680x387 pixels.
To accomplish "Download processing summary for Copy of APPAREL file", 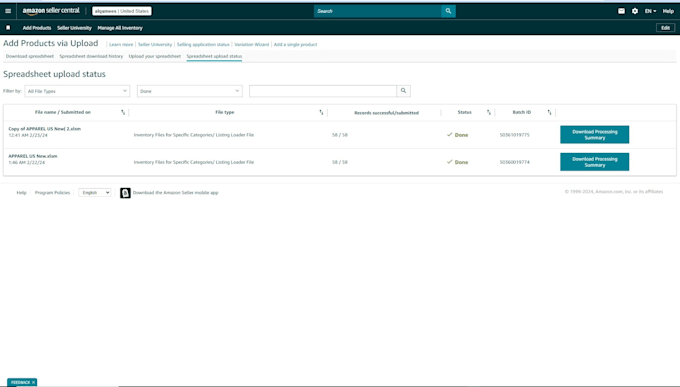I will (x=595, y=135).
